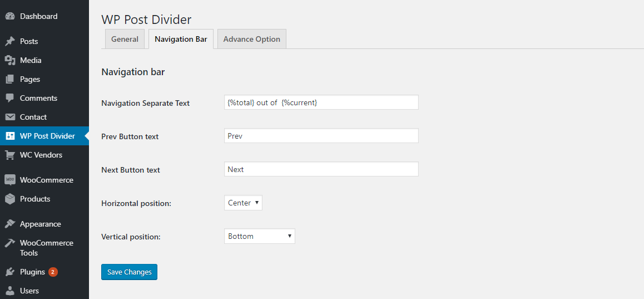Click the Navigation Separate Text field
Viewport: 644px width, 299px height.
321,102
